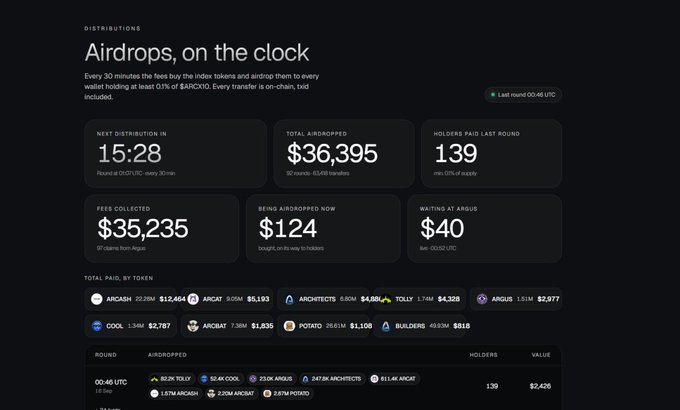
Task: Click the 139 holders cell in the round row
Action: click(492, 386)
